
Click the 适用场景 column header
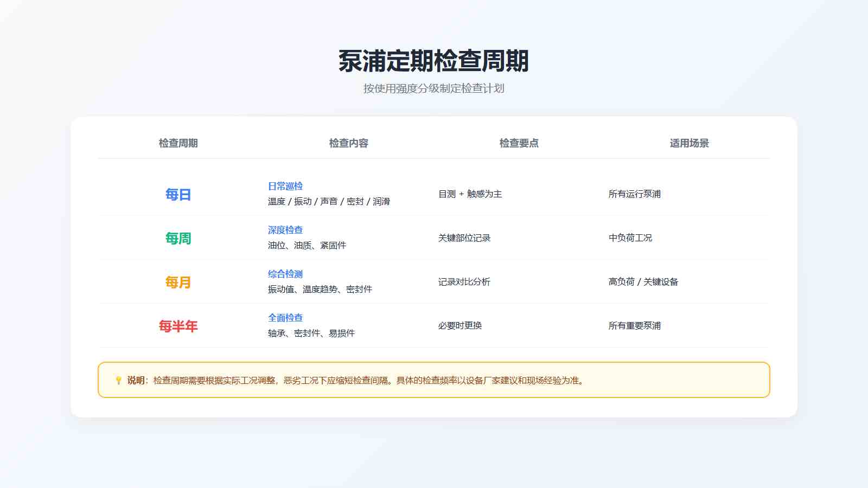tap(690, 143)
